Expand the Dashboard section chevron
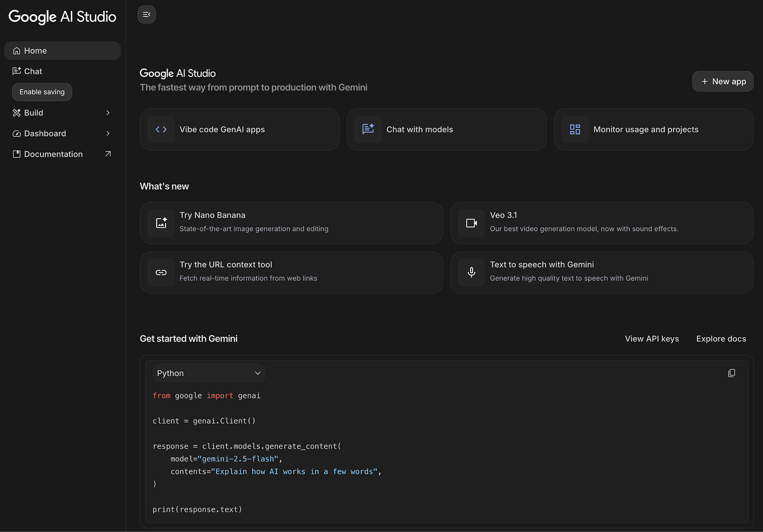This screenshot has width=763, height=532. (x=108, y=134)
